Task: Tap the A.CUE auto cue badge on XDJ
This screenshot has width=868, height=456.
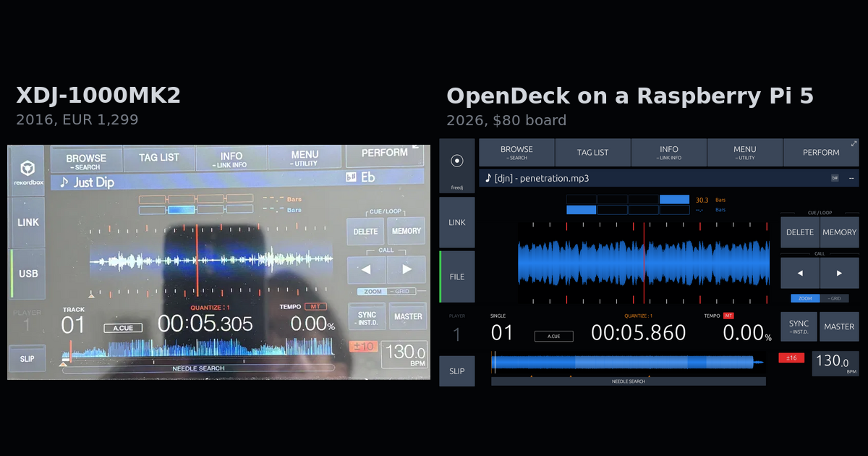Action: point(122,328)
